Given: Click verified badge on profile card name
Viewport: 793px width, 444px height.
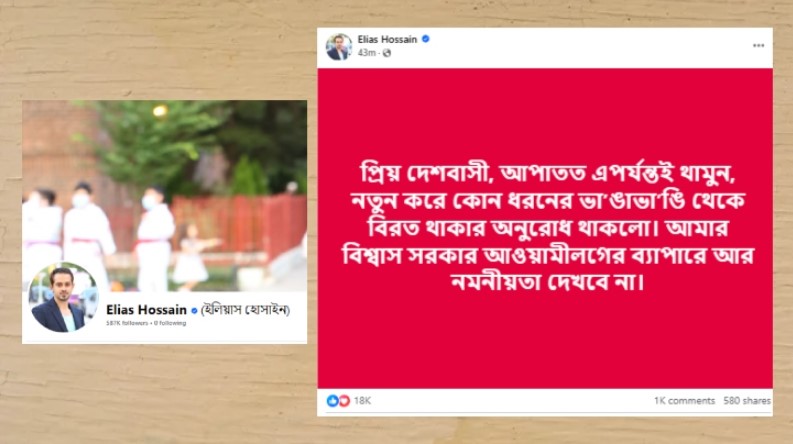Looking at the screenshot, I should (x=194, y=310).
